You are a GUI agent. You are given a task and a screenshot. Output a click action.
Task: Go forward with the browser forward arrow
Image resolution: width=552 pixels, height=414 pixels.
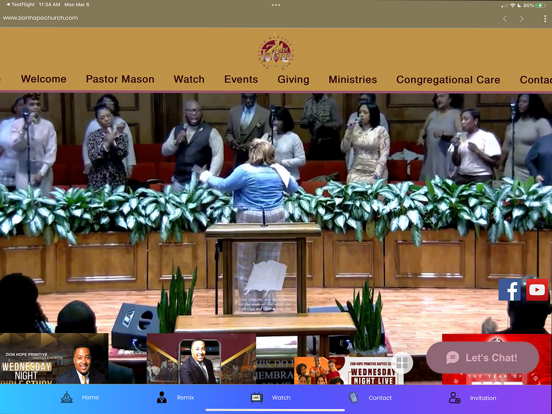tap(521, 19)
